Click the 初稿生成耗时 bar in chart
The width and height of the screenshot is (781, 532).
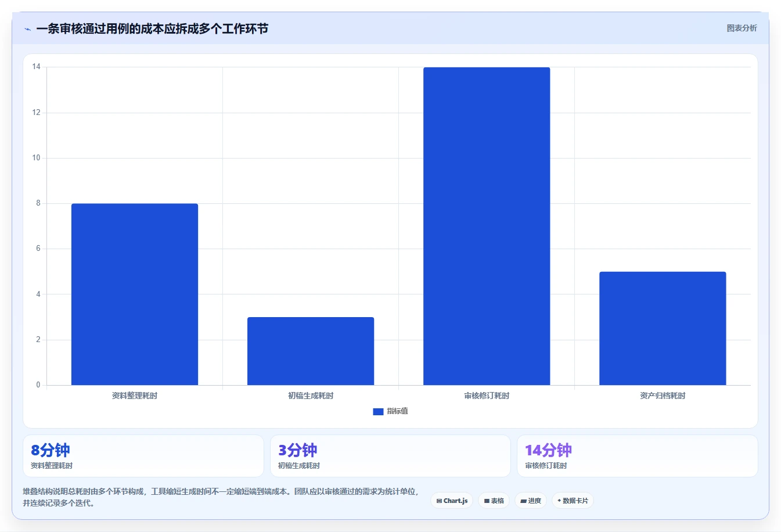311,351
